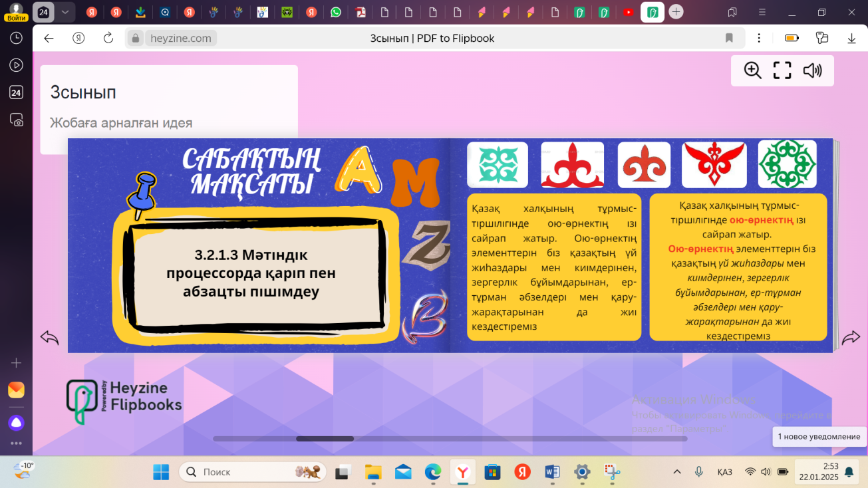Launch the Alice assistant from sidebar

click(16, 422)
